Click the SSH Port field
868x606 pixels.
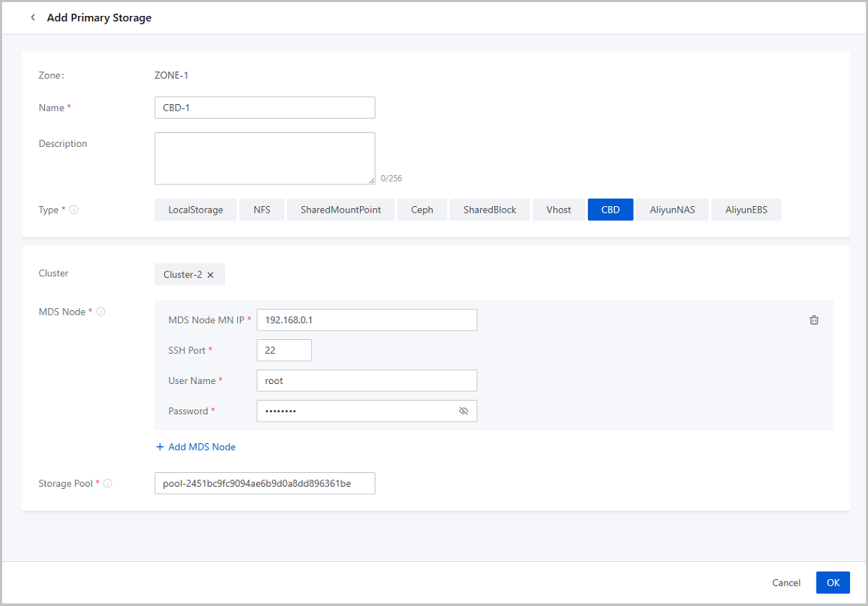point(284,350)
